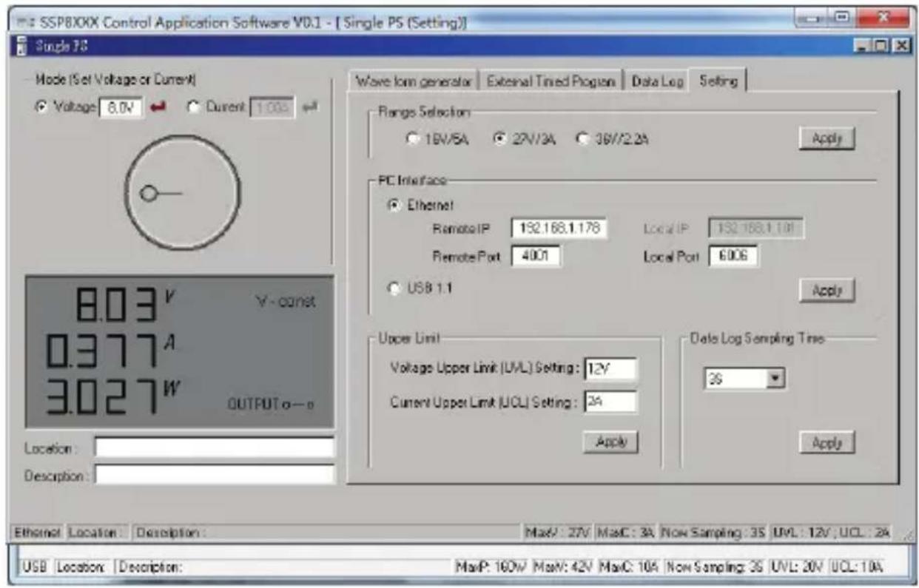This screenshot has height=588, width=919.
Task: Click the Remote Port field showing 4001
Action: (x=536, y=256)
